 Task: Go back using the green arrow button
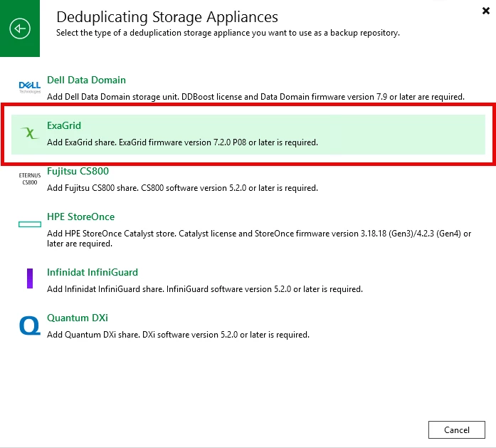20,28
